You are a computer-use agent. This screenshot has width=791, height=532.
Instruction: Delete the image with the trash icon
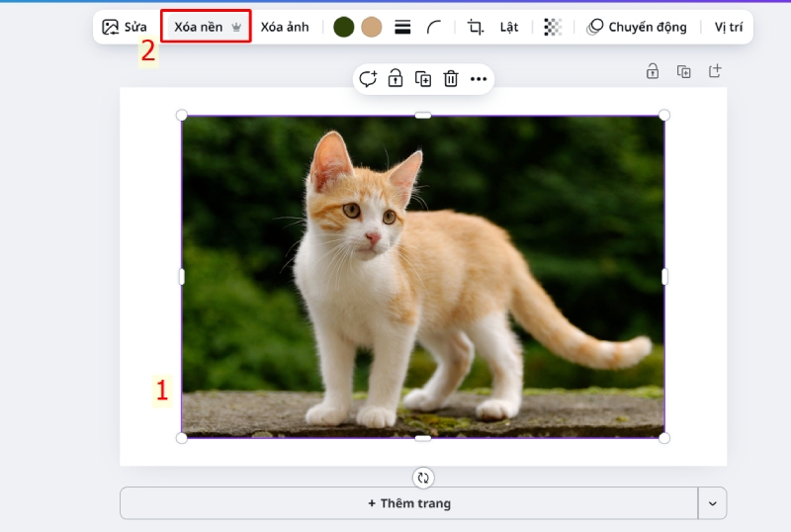(451, 79)
